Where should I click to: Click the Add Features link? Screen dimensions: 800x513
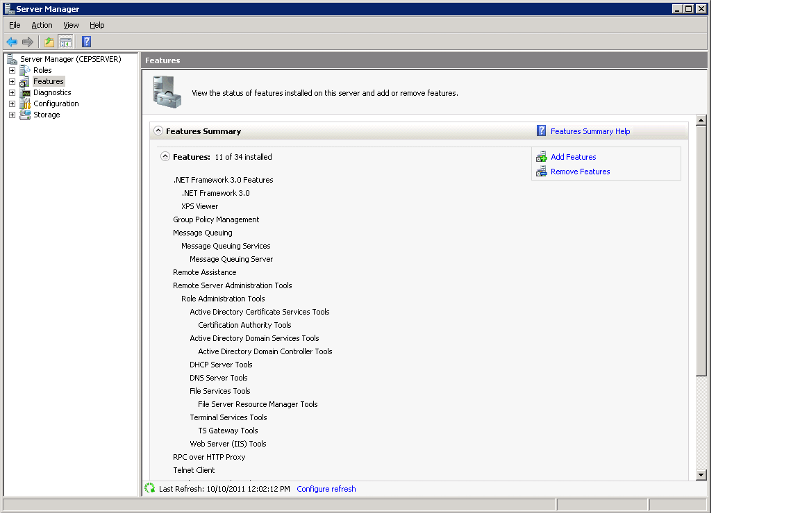pyautogui.click(x=573, y=157)
